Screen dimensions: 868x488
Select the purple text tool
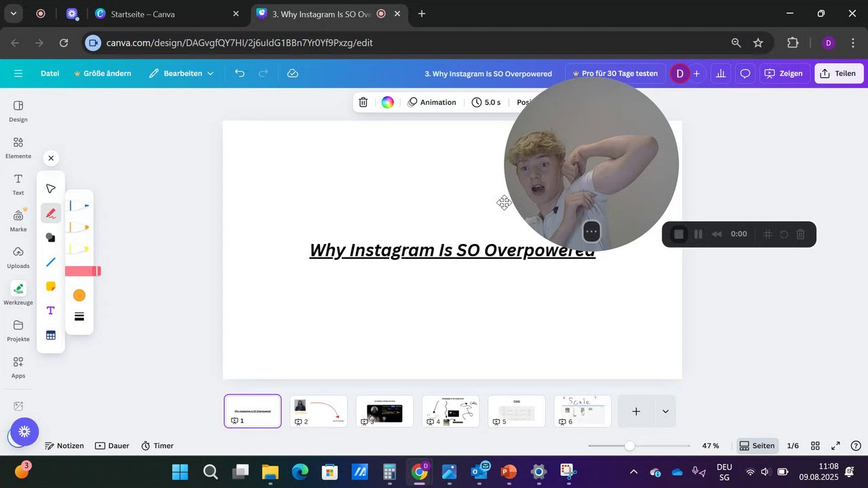click(51, 310)
